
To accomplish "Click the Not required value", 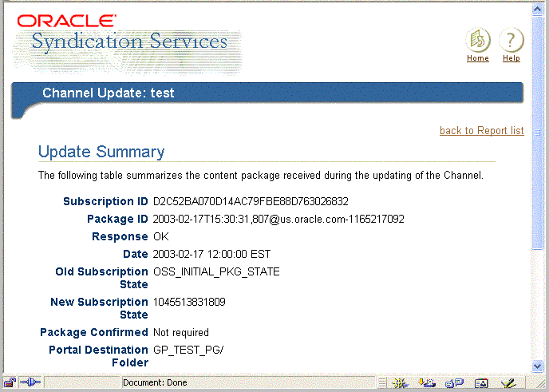I will pyautogui.click(x=181, y=332).
